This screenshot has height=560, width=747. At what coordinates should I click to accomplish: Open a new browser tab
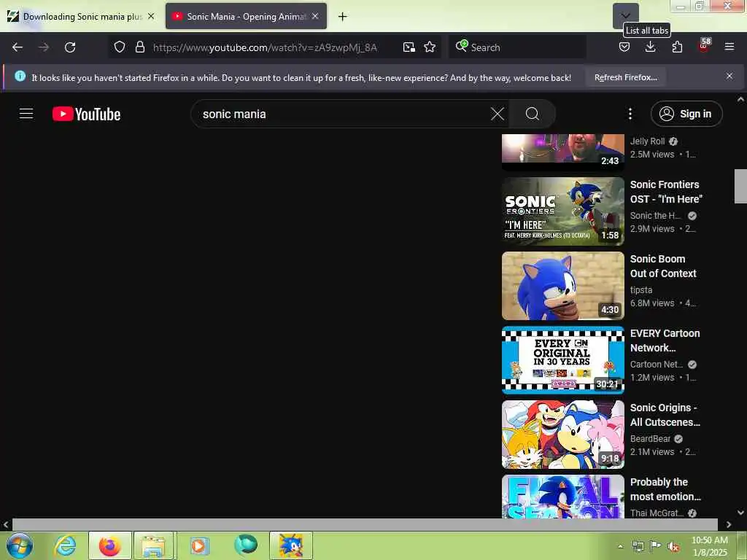point(343,17)
